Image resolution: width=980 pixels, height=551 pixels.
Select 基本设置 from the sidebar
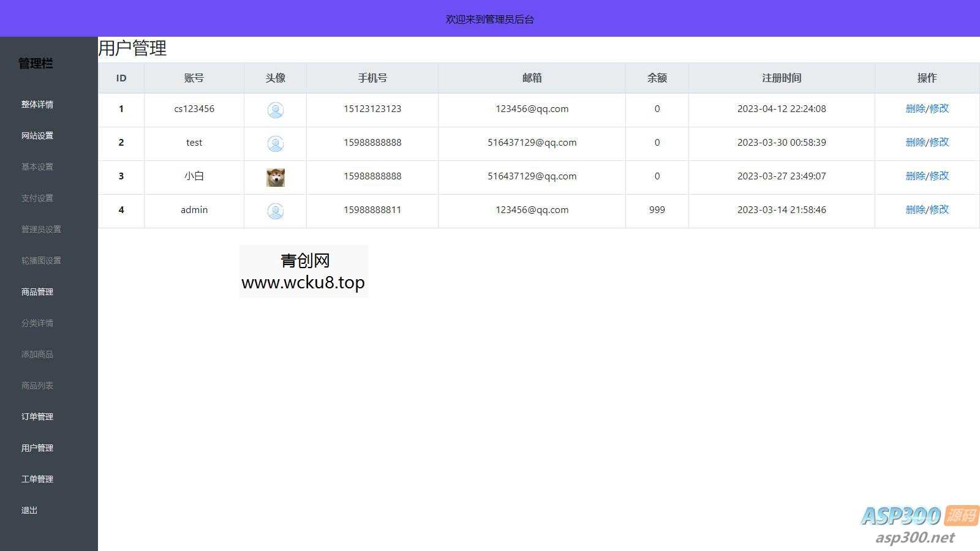(37, 167)
